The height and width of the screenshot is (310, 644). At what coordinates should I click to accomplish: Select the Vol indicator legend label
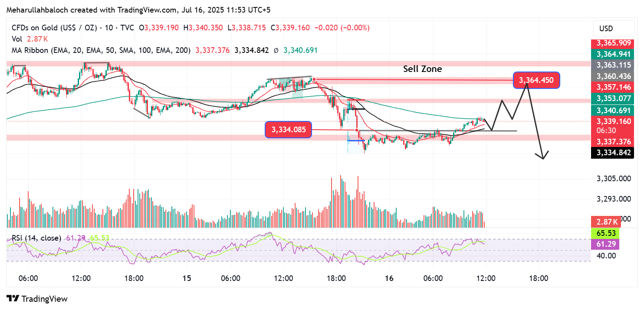17,39
